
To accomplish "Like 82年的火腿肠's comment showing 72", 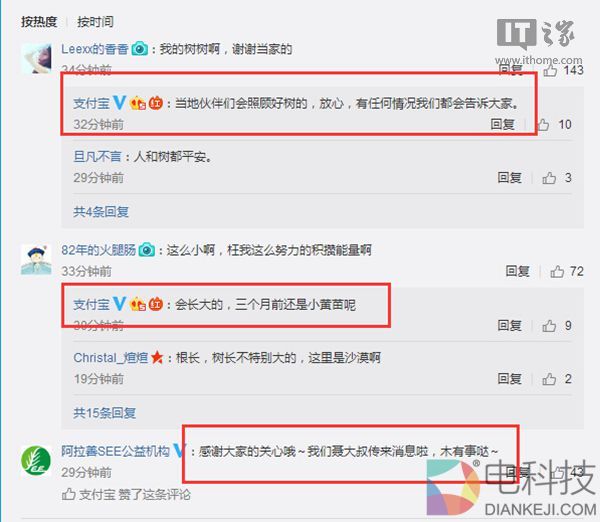I will click(x=557, y=272).
